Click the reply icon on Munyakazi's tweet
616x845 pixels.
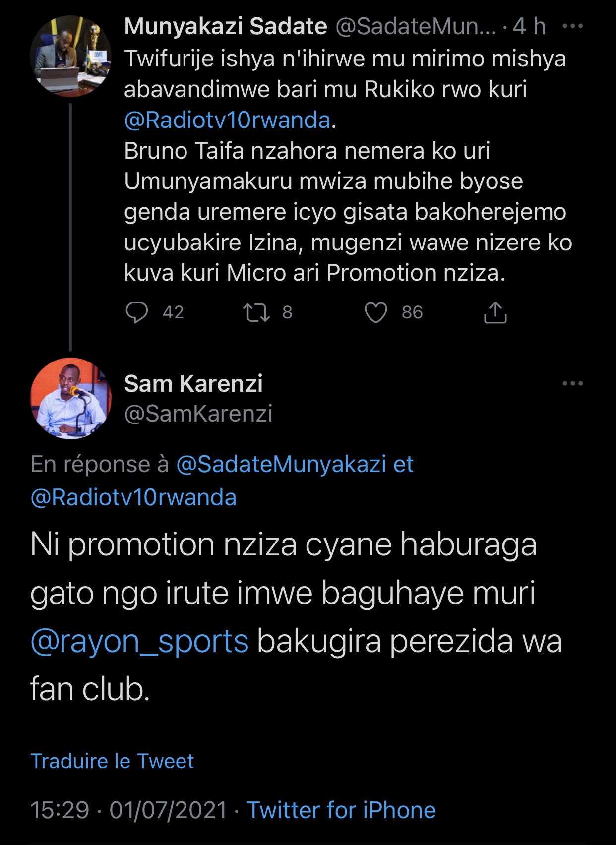[137, 312]
